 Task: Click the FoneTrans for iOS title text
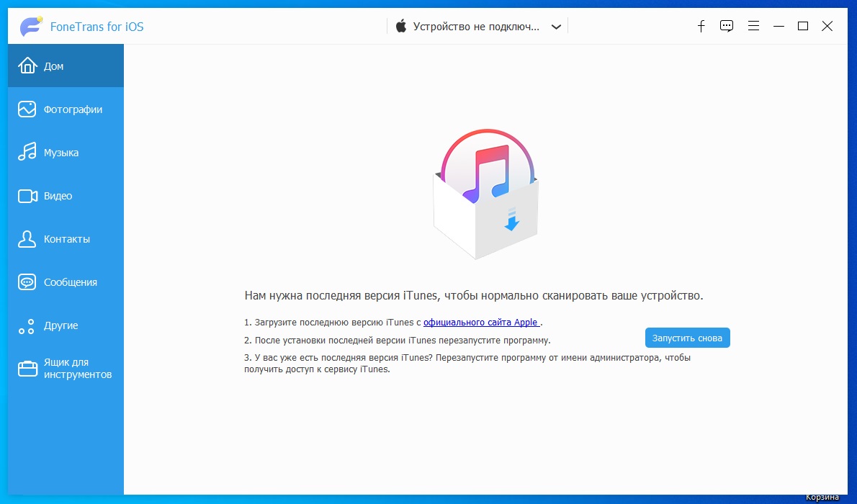click(x=97, y=26)
